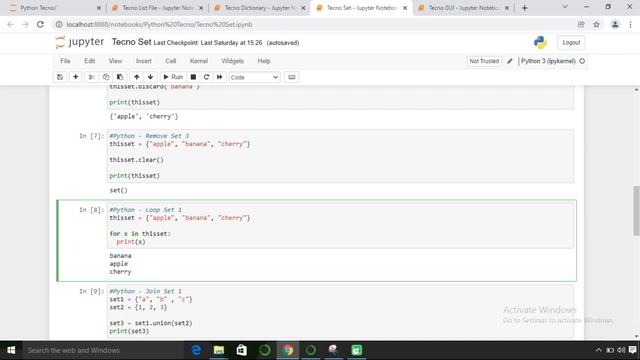
Task: Click the Jupyter logo
Action: (x=80, y=42)
